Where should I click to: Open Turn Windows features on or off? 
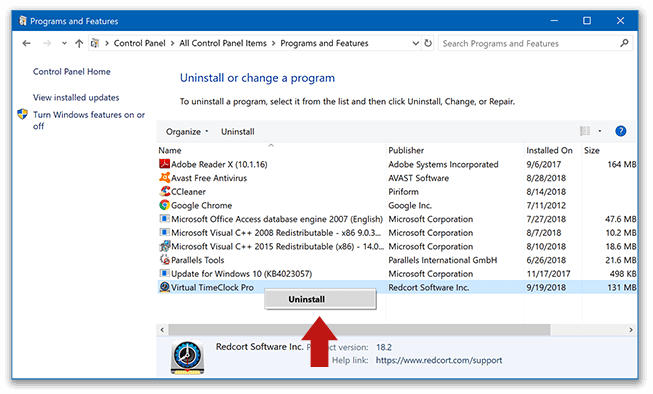click(89, 120)
